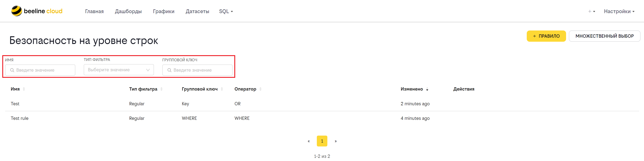Open the Графики menu item
644x161 pixels.
tap(164, 12)
